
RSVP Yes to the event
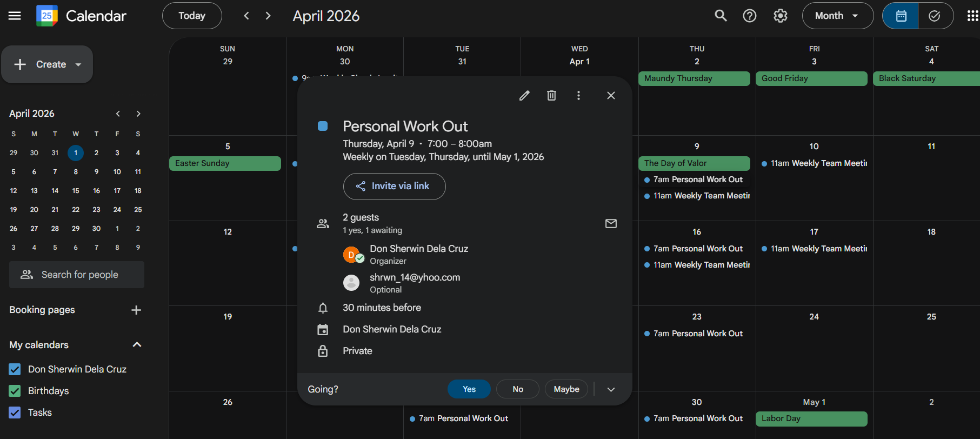point(469,389)
